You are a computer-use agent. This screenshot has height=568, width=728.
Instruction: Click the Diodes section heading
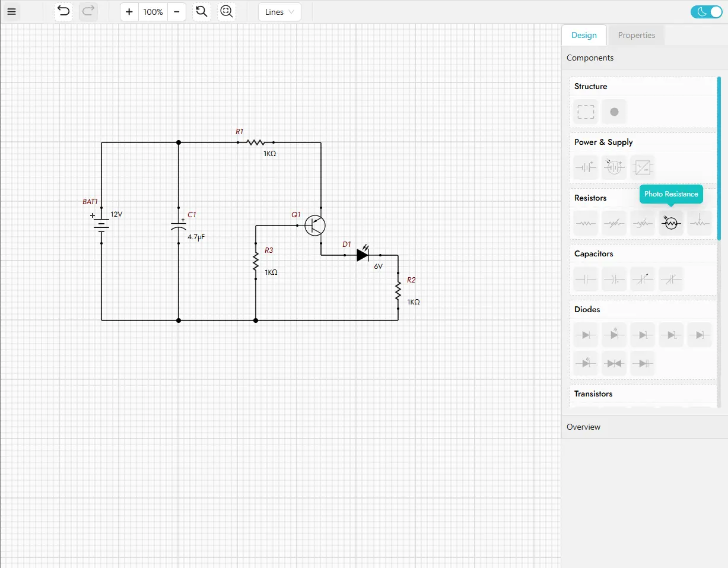(x=587, y=309)
